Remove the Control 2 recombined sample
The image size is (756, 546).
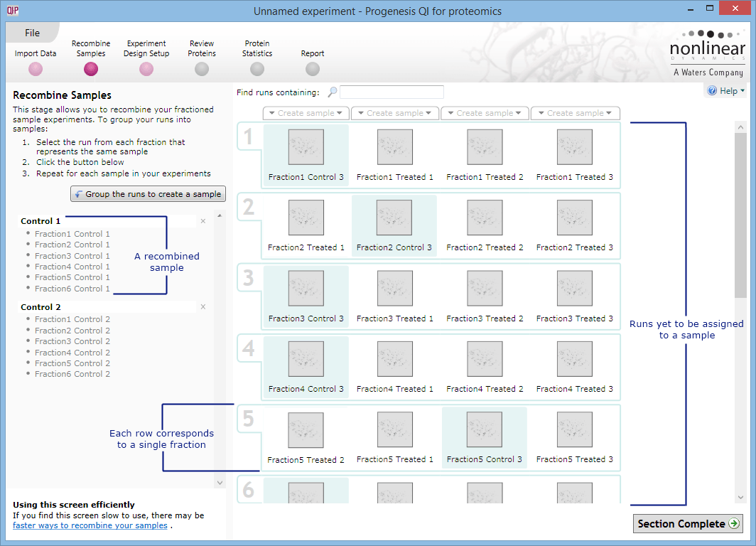click(x=203, y=306)
